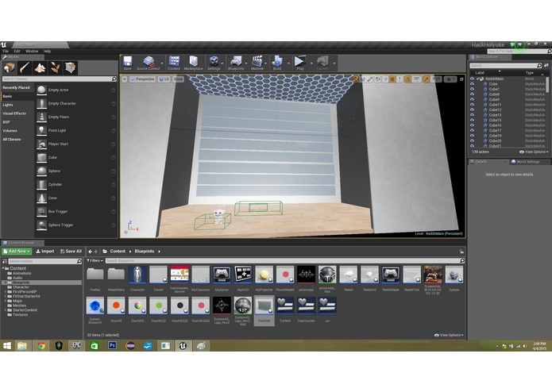Click the Import button
The height and width of the screenshot is (392, 552).
tap(45, 252)
